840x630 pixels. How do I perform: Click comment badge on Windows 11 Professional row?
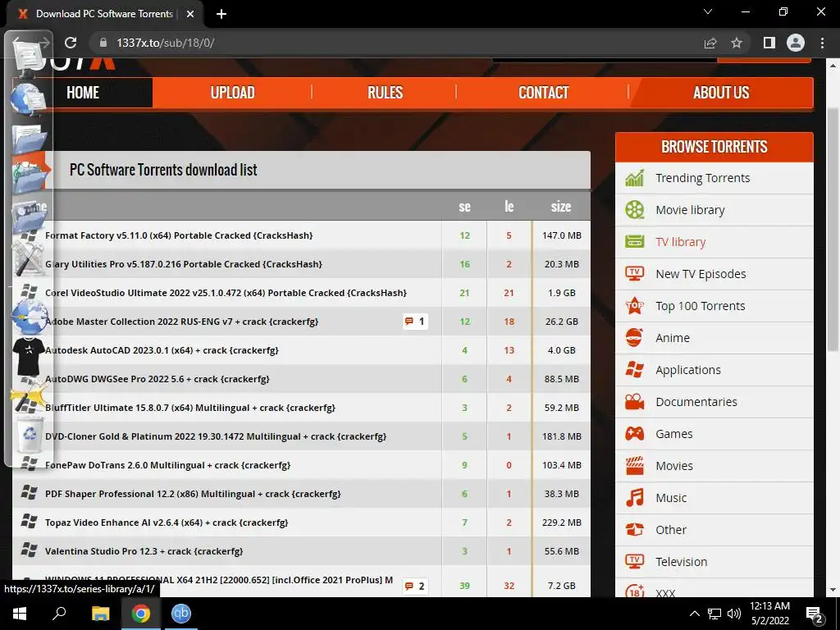415,586
